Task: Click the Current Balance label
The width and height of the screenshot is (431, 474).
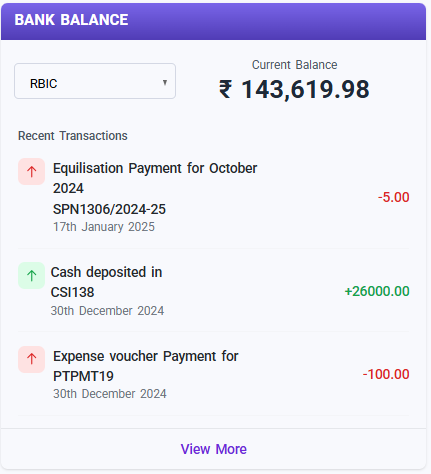Action: tap(294, 65)
